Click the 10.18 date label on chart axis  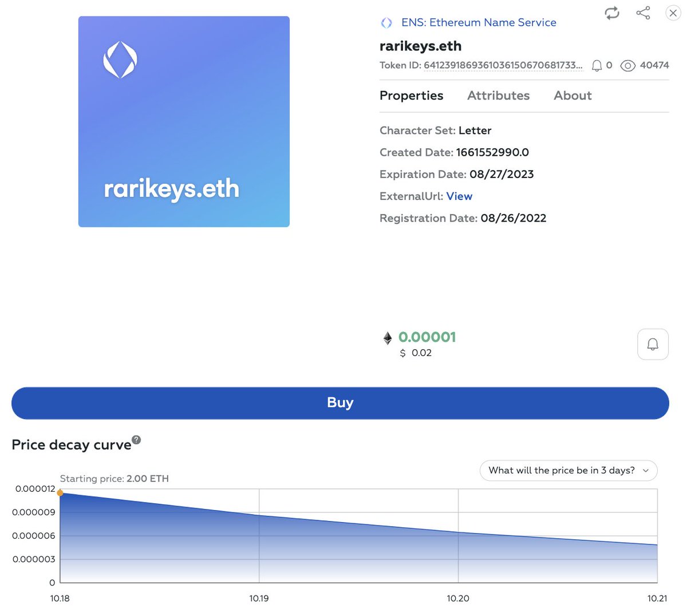click(x=60, y=598)
